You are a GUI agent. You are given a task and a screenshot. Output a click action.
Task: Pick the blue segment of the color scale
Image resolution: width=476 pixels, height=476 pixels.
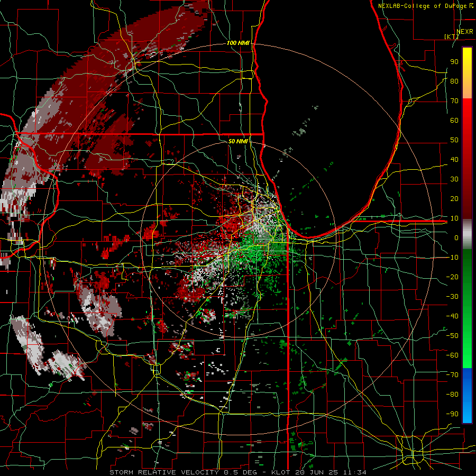tap(467, 395)
